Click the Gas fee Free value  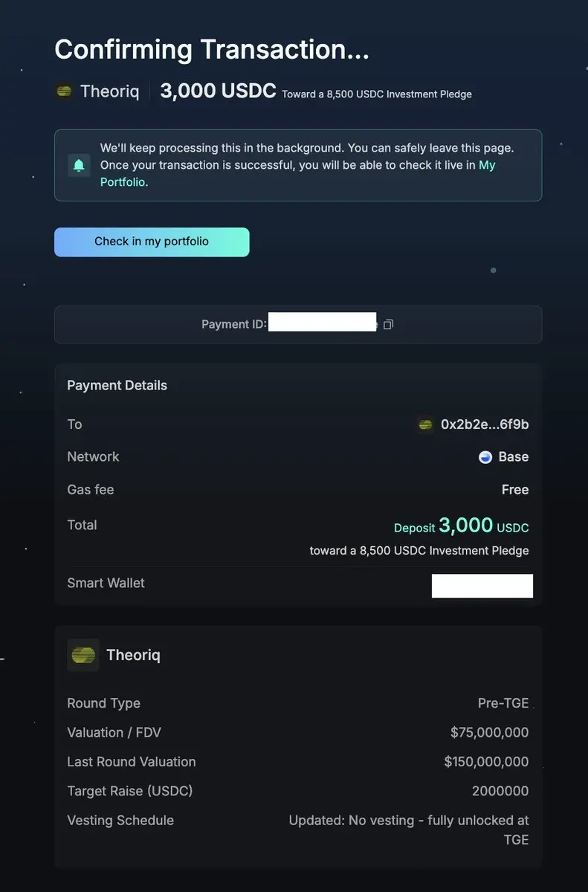(x=515, y=490)
